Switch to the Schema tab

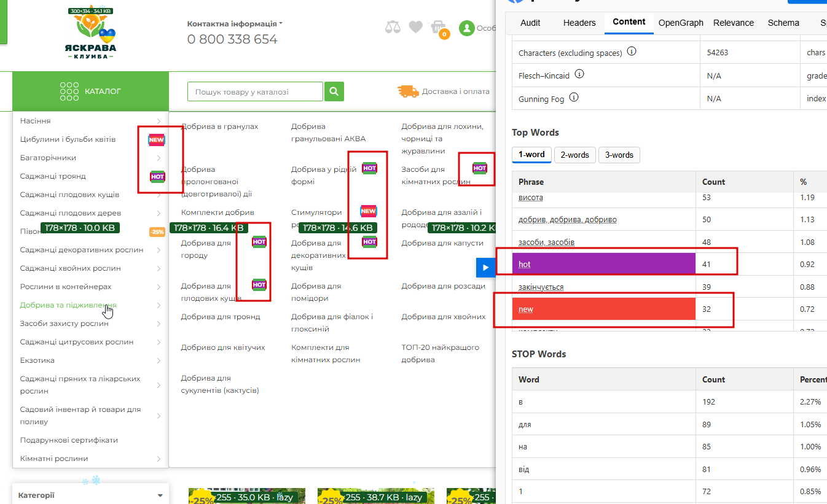pos(783,23)
